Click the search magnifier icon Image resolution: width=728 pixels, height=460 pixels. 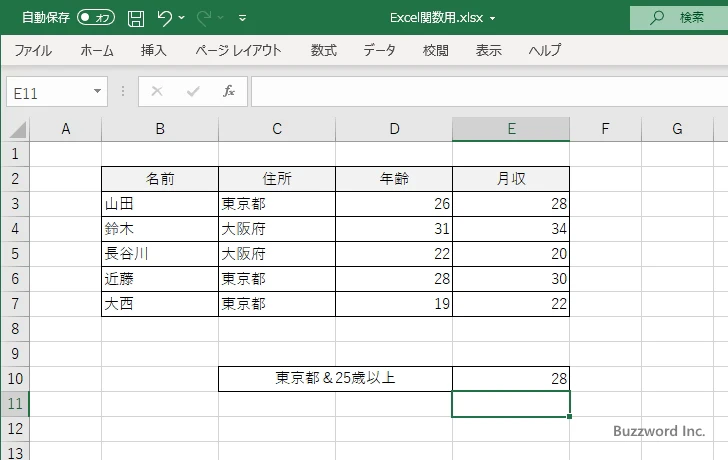pos(656,18)
